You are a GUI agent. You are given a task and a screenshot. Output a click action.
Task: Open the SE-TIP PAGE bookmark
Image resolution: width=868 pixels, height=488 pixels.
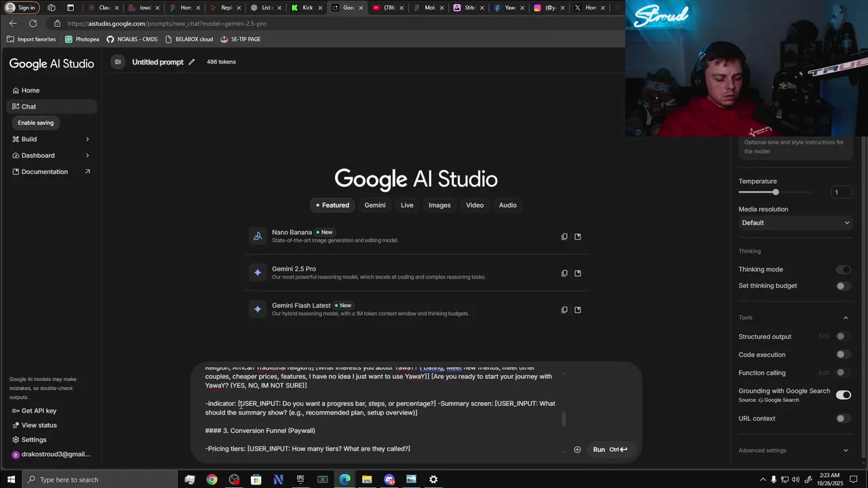pyautogui.click(x=240, y=39)
